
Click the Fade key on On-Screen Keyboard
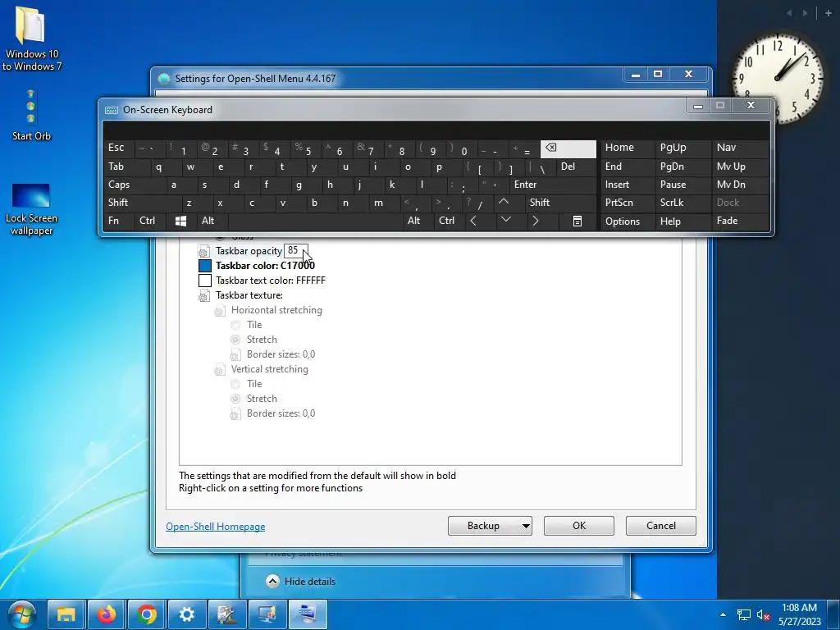coord(740,221)
